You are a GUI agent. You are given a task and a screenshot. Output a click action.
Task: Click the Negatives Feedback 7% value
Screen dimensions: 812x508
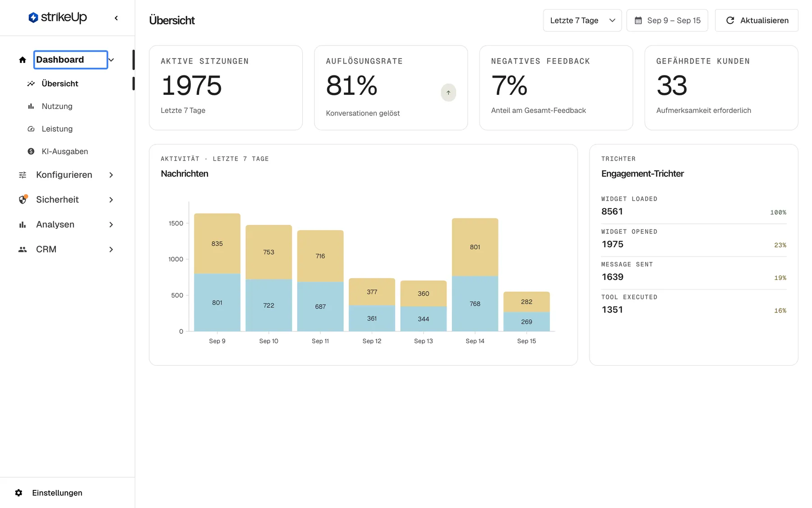(x=509, y=85)
